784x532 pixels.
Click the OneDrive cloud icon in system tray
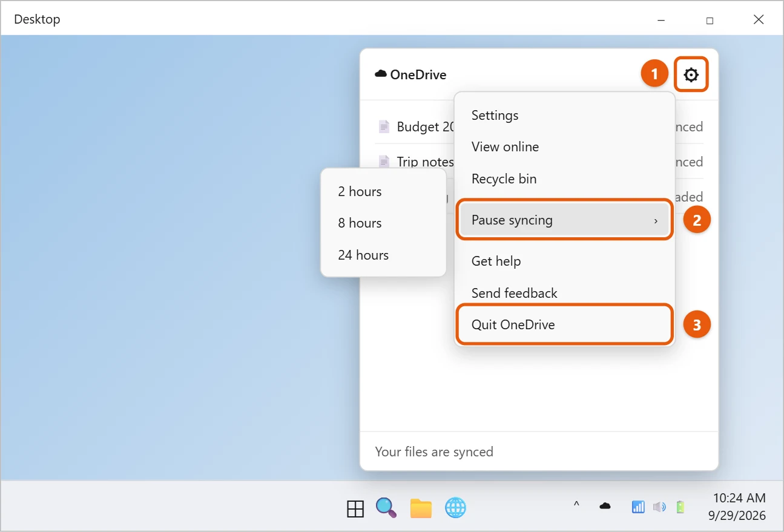pos(605,506)
